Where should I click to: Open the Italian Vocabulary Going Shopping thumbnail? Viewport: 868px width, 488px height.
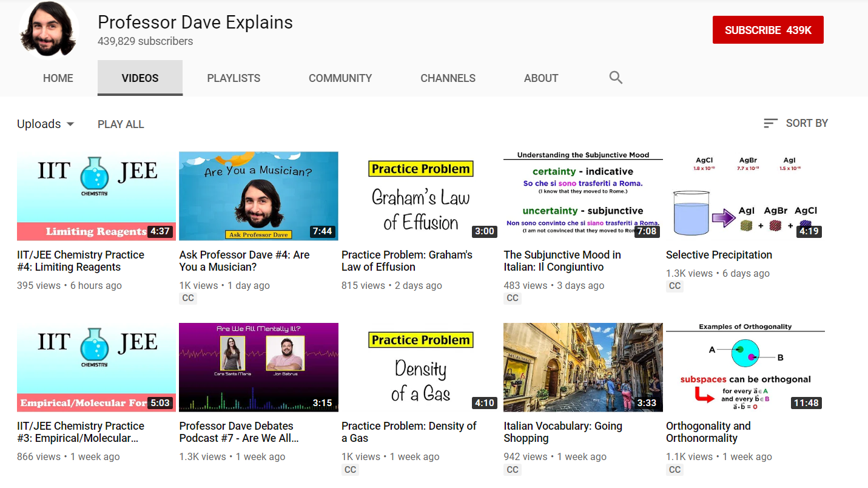(583, 367)
